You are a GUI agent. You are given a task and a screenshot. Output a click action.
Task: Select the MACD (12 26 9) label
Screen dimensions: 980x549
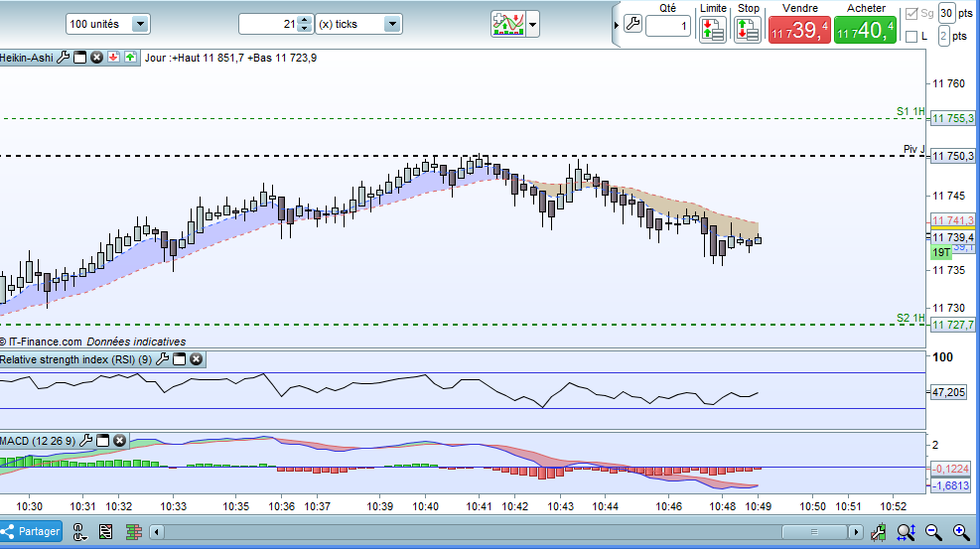[38, 441]
